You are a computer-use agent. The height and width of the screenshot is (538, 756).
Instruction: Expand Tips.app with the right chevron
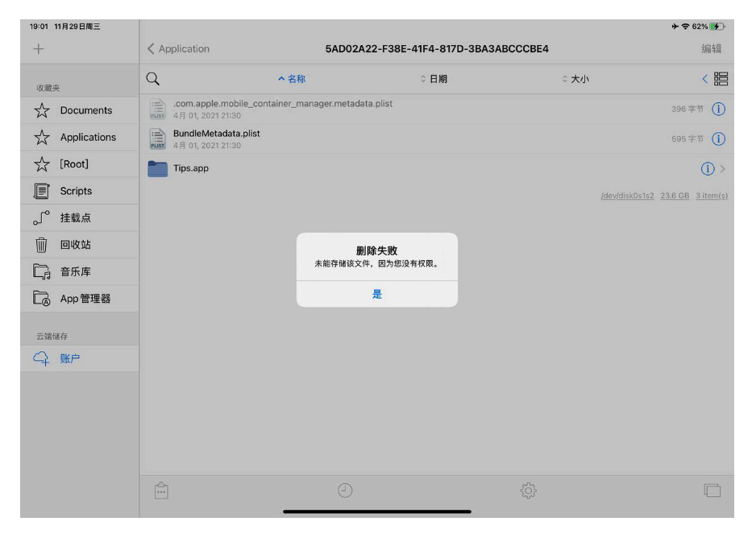tap(723, 168)
